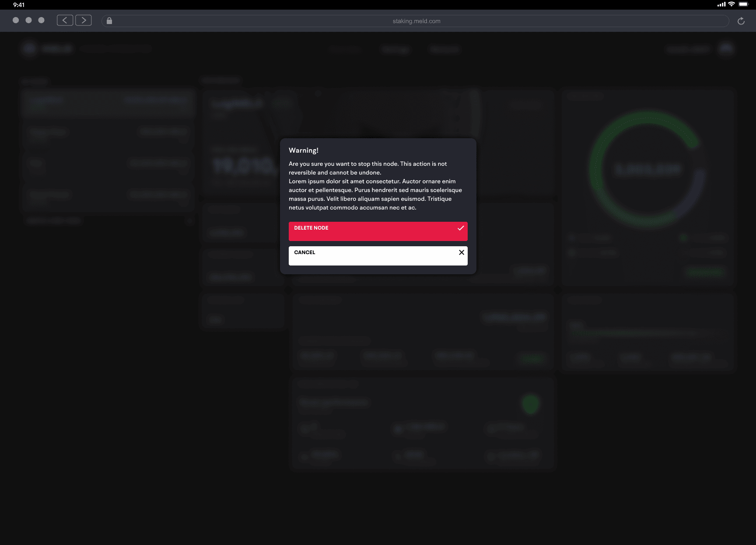Image resolution: width=756 pixels, height=545 pixels.
Task: Select the middle navigation item in the header
Action: (x=395, y=49)
